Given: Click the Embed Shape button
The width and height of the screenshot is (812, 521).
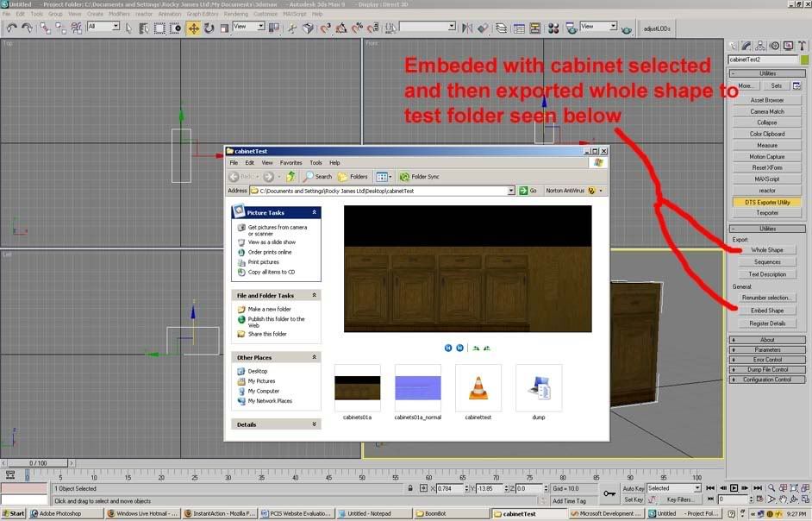Looking at the screenshot, I should pyautogui.click(x=766, y=311).
